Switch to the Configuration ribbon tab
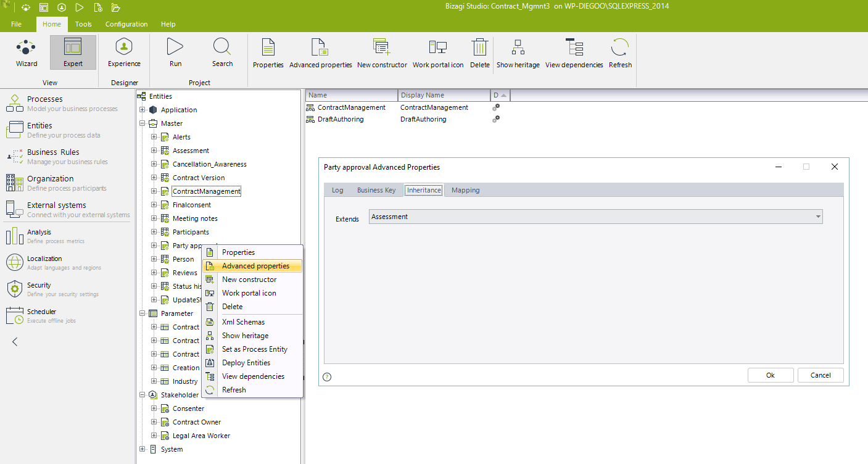Screen dimensions: 868x464 coord(126,24)
